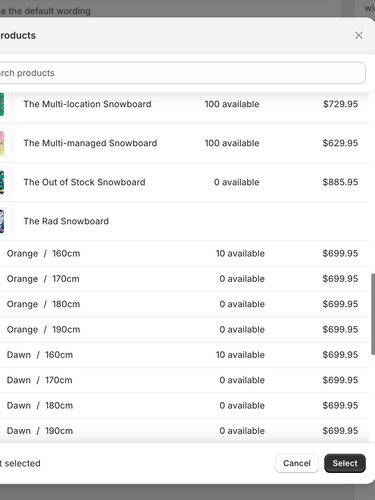Screen dimensions: 375x500
Task: Click the Out of Stock Snowboard thumbnail
Action: click(x=5, y=182)
